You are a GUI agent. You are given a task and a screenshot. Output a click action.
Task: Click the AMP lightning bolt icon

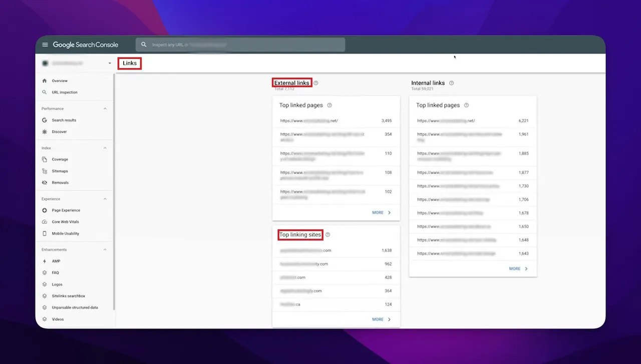(x=45, y=261)
